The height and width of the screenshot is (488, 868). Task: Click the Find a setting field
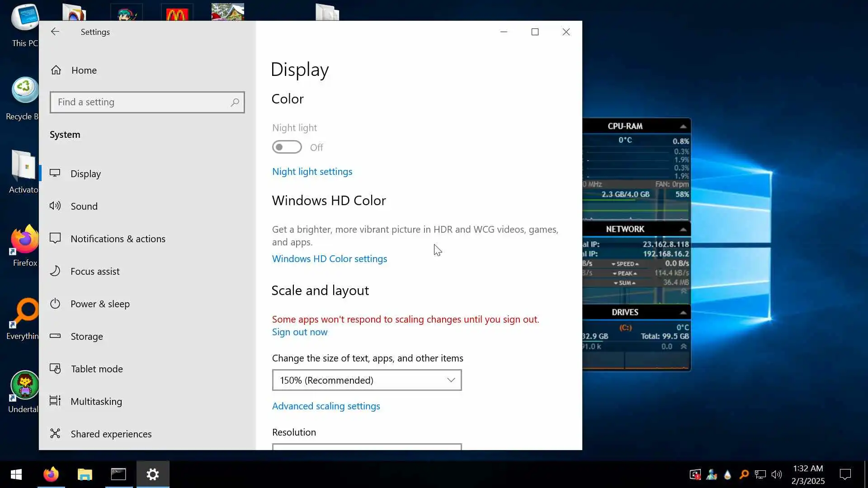(x=140, y=103)
